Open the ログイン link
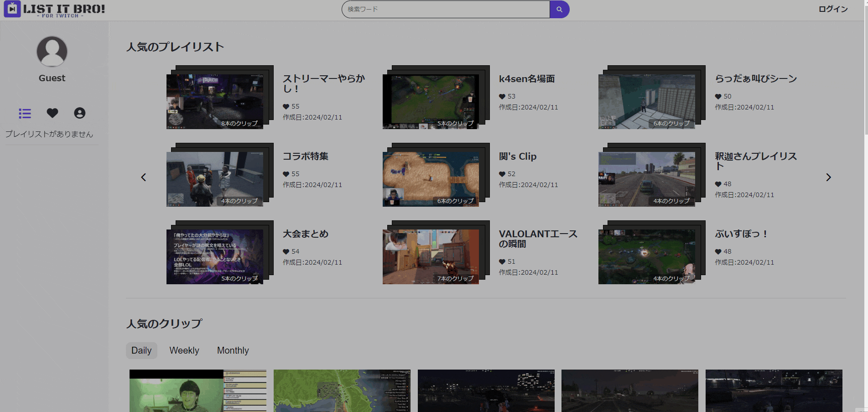The height and width of the screenshot is (412, 868). click(833, 9)
